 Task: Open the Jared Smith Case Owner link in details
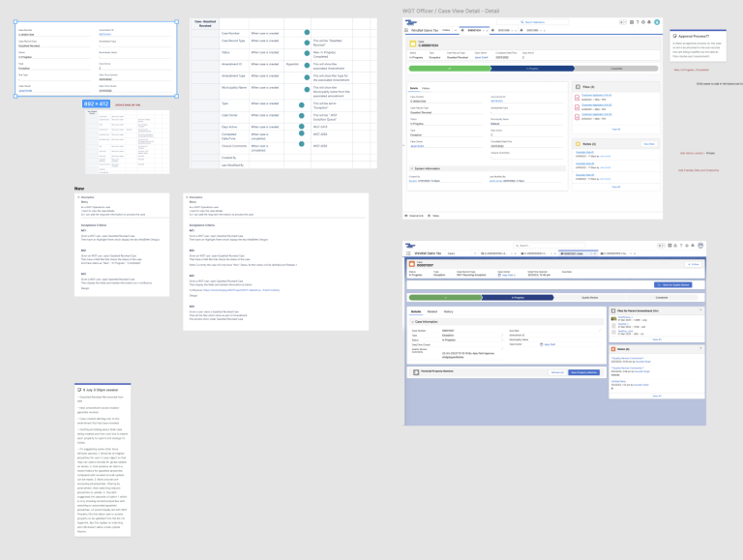(x=417, y=146)
